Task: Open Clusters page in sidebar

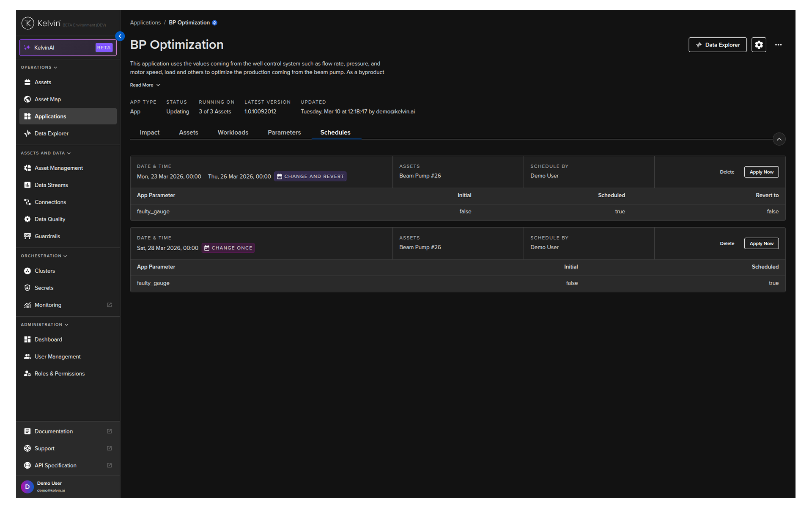Action: click(44, 271)
